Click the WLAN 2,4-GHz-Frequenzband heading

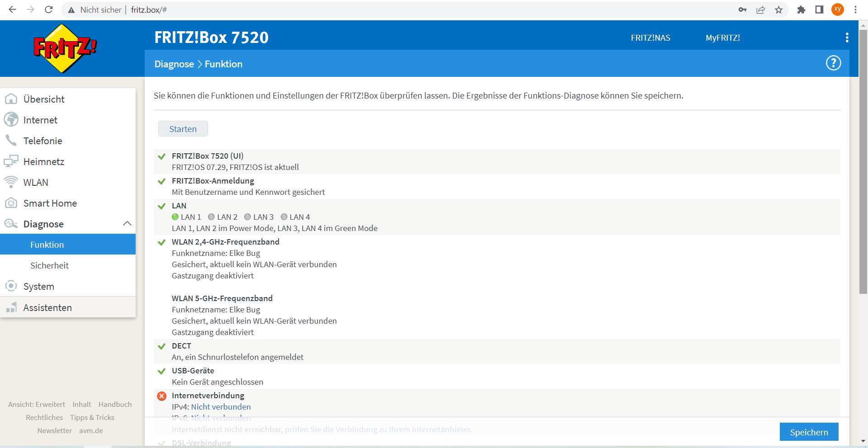(226, 242)
